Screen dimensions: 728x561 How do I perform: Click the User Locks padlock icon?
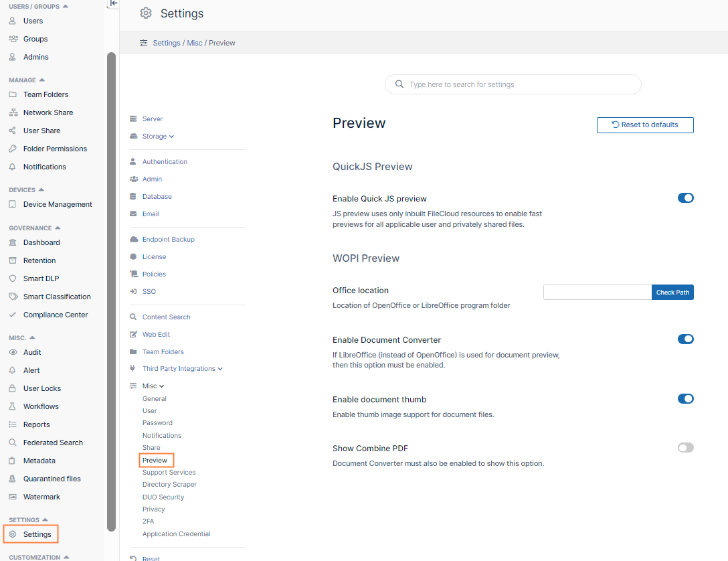(12, 388)
